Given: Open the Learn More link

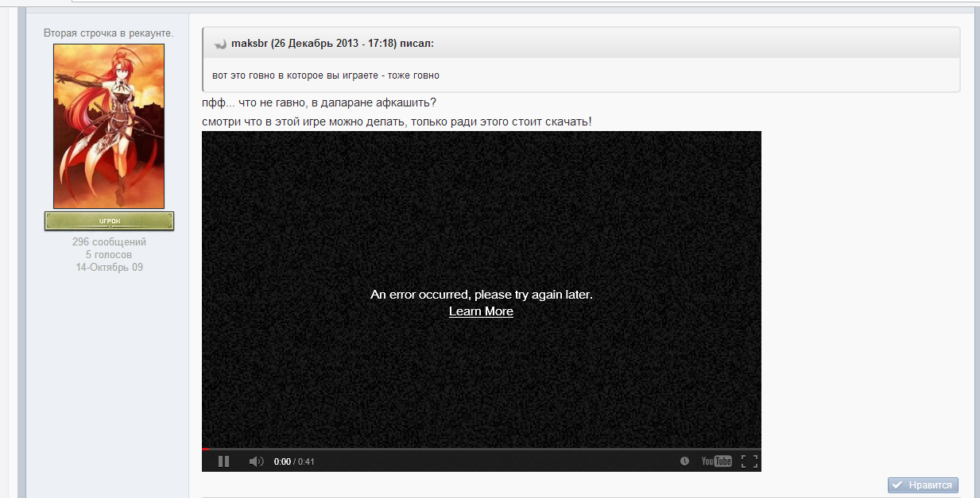Looking at the screenshot, I should (481, 311).
